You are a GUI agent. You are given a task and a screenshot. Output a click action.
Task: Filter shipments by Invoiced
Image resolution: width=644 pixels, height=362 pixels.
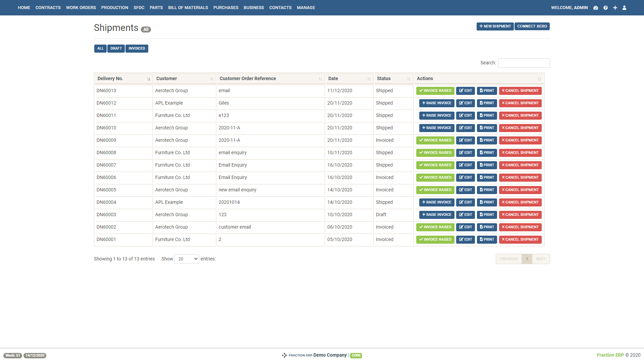[x=137, y=49]
